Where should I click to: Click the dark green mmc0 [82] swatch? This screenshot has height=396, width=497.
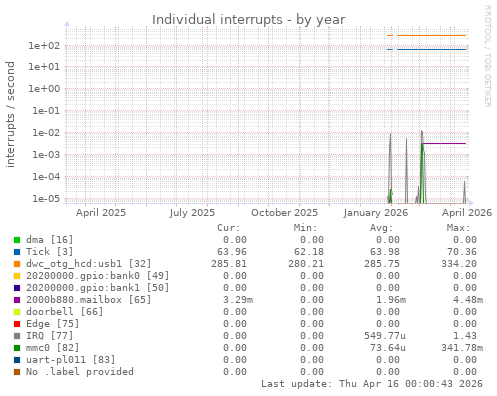click(x=17, y=348)
